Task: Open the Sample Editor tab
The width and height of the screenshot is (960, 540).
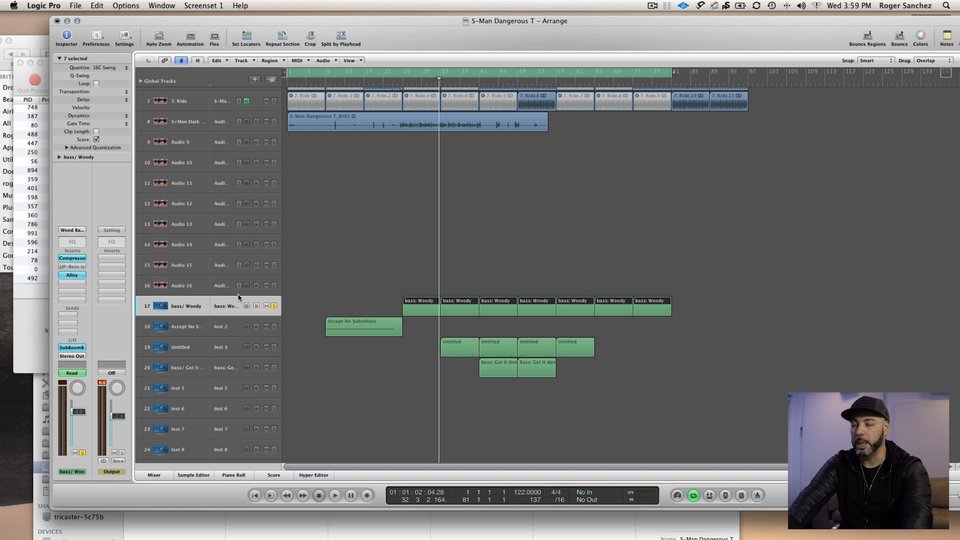Action: point(193,475)
